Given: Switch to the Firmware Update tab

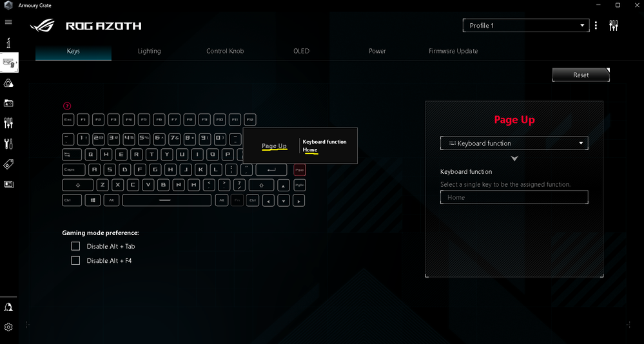Looking at the screenshot, I should [453, 52].
